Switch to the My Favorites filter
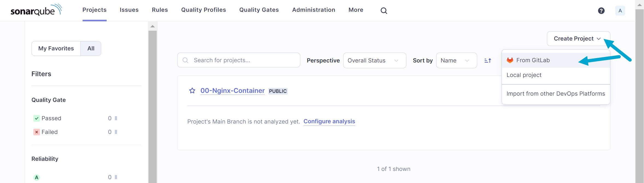The width and height of the screenshot is (644, 183). coord(56,48)
